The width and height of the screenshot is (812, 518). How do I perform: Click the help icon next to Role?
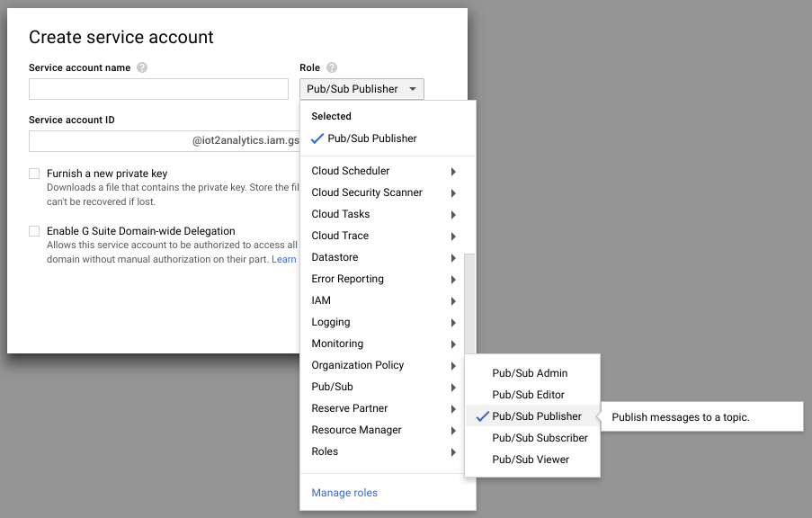point(332,68)
